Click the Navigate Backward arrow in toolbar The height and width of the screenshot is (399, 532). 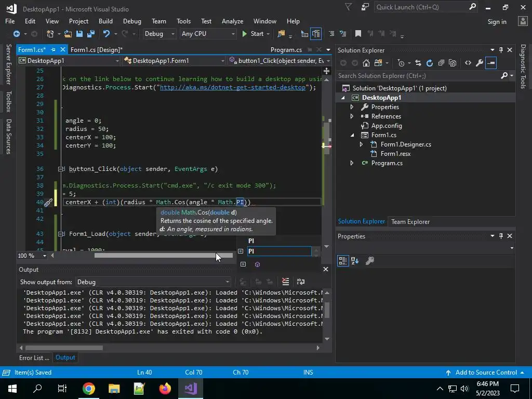16,34
